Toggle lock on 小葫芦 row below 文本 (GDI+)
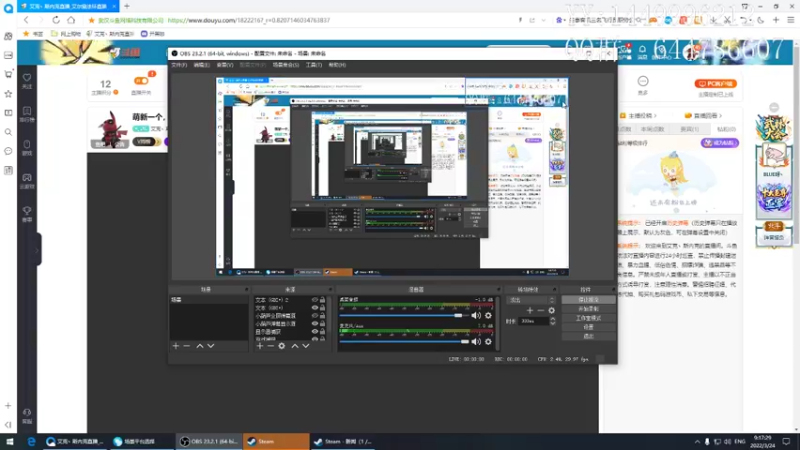The width and height of the screenshot is (800, 450). tap(322, 316)
